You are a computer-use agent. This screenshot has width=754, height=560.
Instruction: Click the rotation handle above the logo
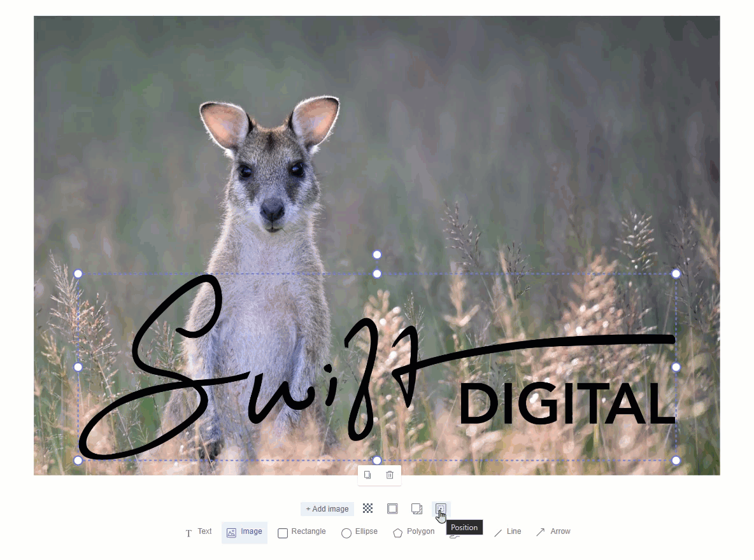tap(377, 255)
